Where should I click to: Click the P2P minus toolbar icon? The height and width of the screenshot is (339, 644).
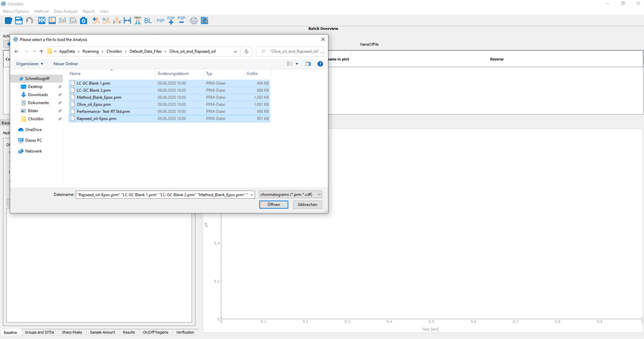click(182, 20)
